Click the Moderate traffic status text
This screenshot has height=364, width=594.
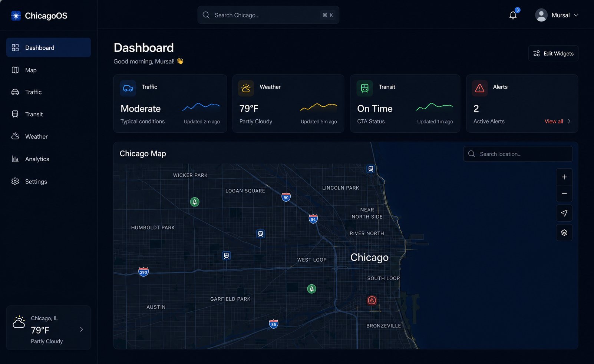coord(141,109)
